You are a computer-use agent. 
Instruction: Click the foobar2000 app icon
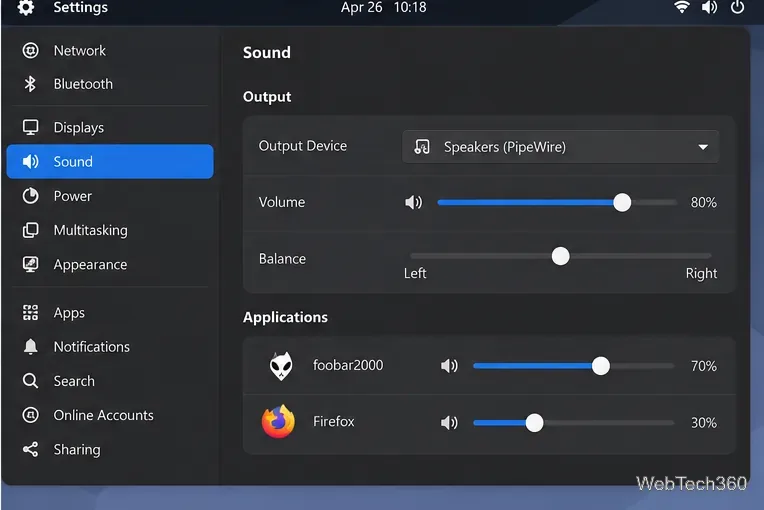click(x=281, y=366)
